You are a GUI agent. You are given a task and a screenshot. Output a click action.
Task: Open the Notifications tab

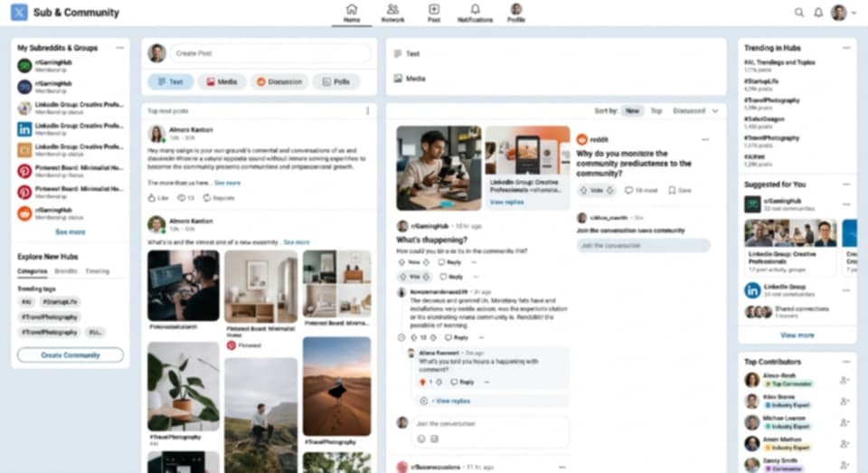(475, 14)
